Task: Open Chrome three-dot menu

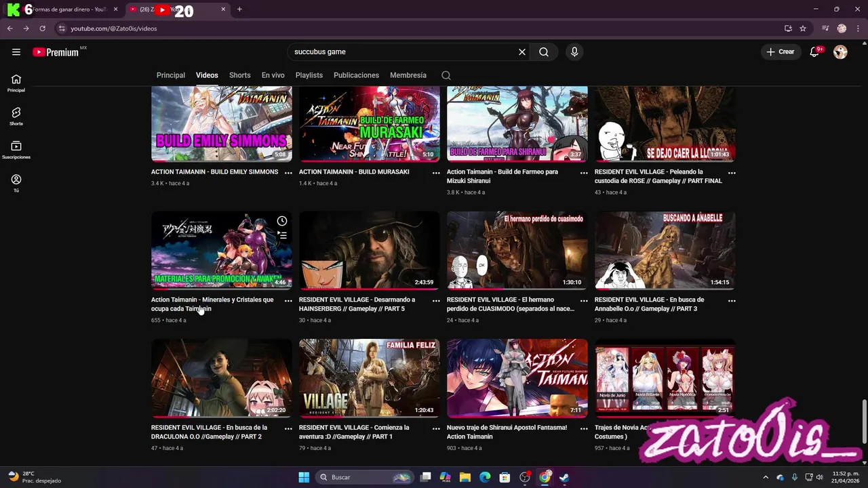Action: click(857, 28)
